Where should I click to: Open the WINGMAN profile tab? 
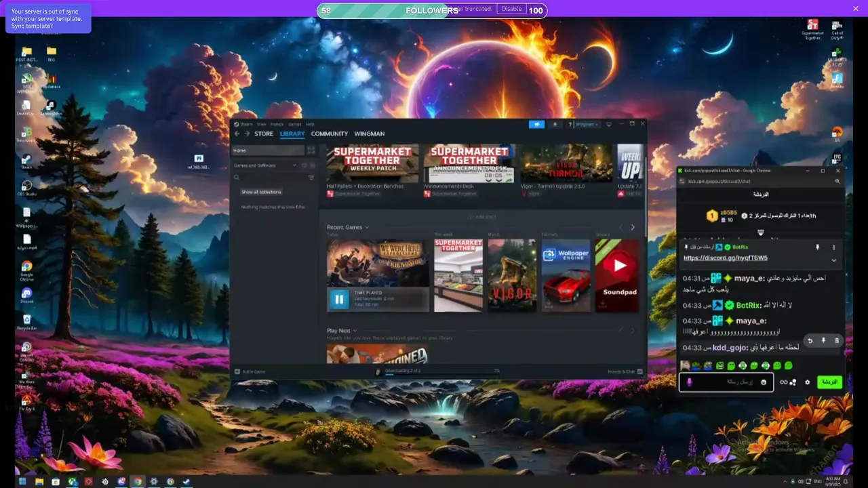[370, 134]
